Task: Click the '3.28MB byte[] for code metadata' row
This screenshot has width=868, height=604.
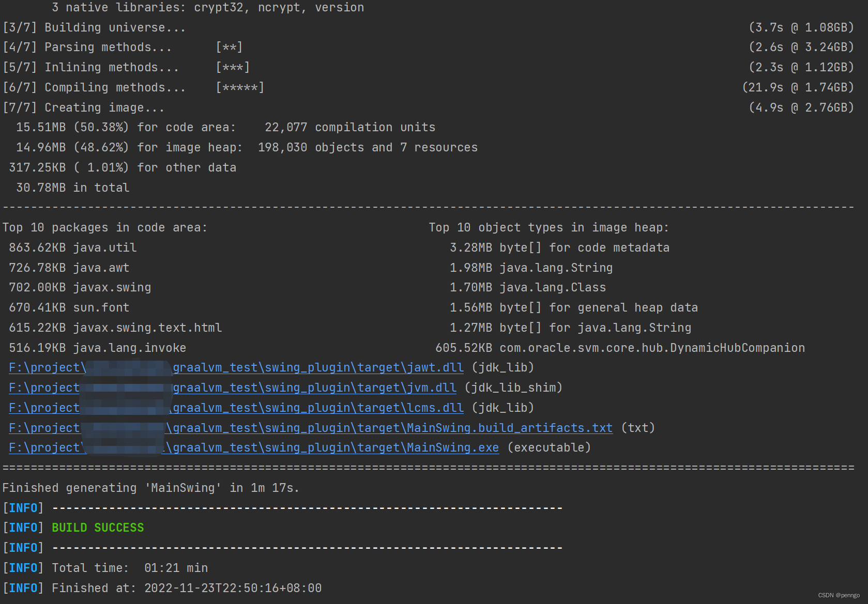Action: 560,247
